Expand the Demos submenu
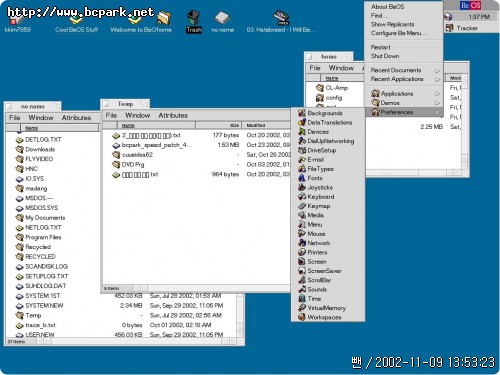 click(x=404, y=103)
